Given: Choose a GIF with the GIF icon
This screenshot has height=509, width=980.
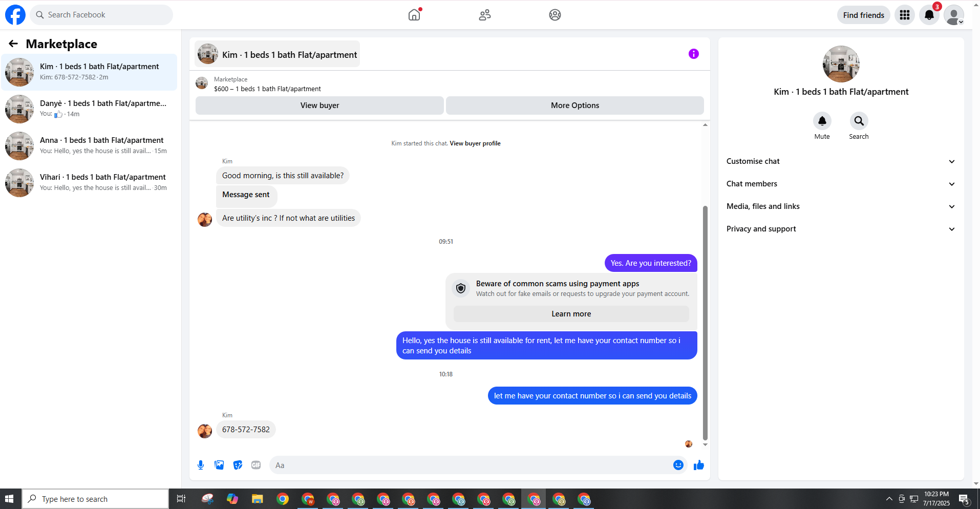Looking at the screenshot, I should coord(256,465).
